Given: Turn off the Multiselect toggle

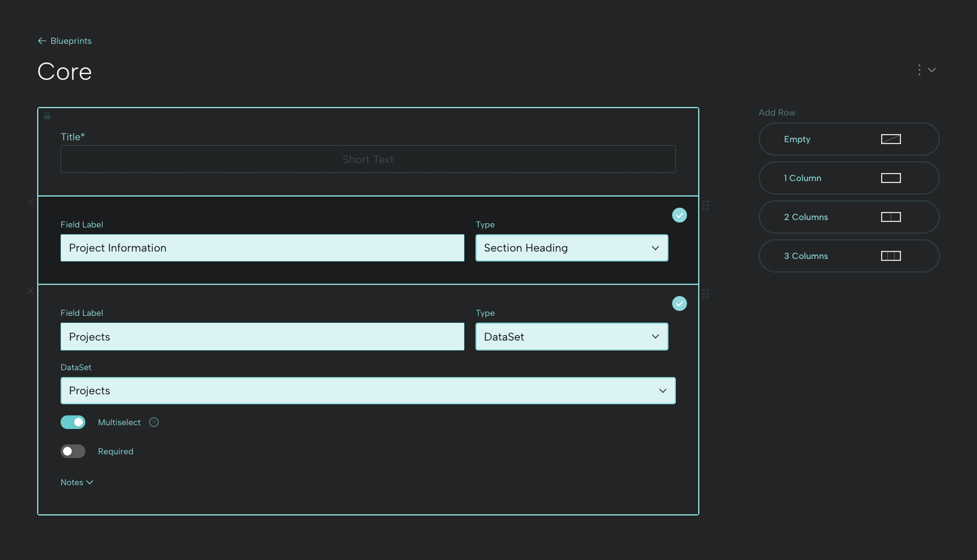Looking at the screenshot, I should [73, 422].
